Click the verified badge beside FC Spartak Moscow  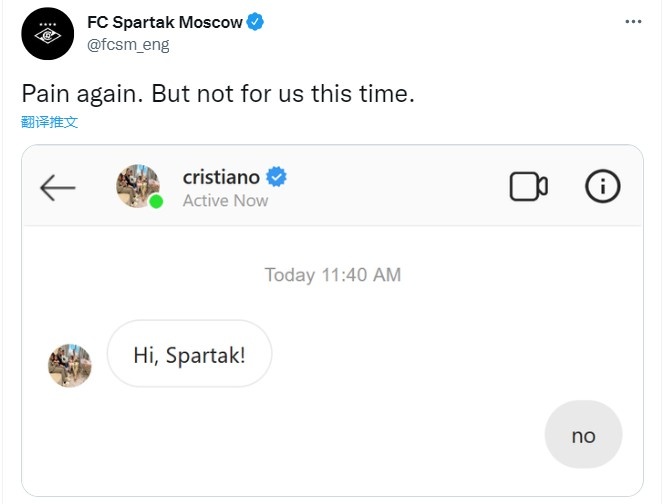(256, 22)
